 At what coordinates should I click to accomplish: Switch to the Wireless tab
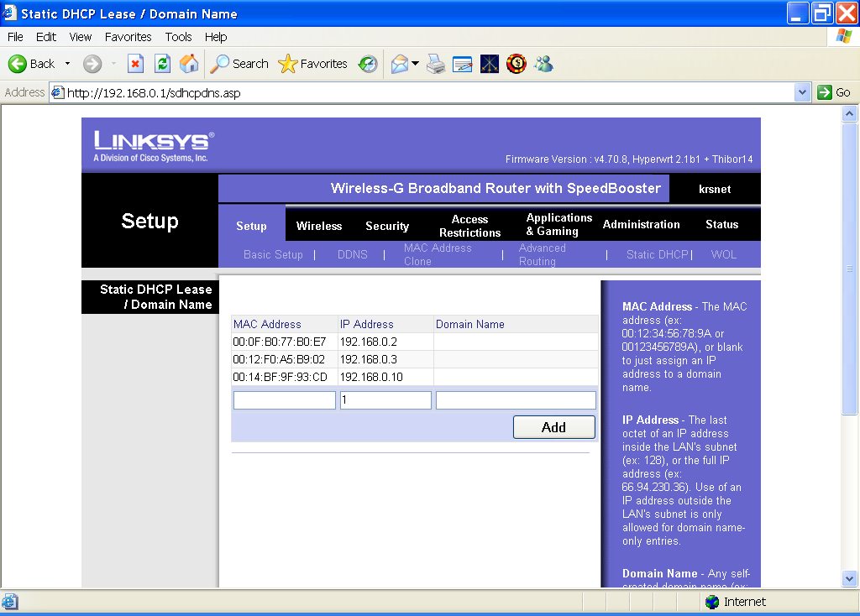[319, 226]
